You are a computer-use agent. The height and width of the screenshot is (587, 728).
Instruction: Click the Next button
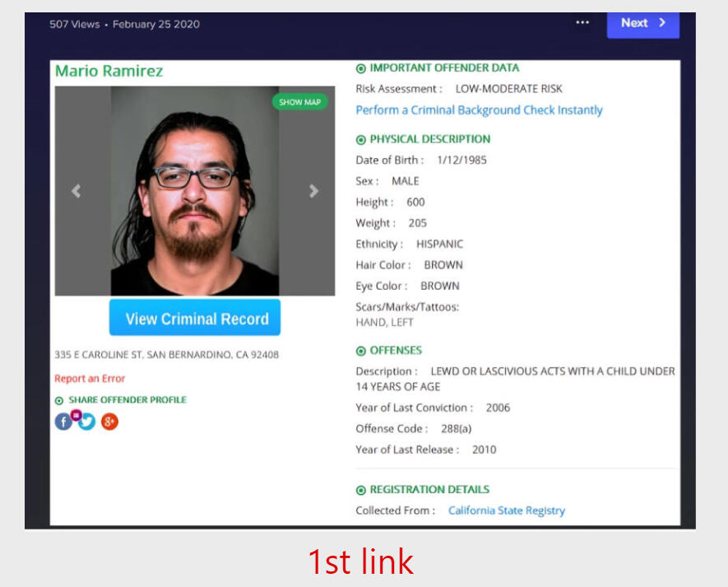(643, 24)
